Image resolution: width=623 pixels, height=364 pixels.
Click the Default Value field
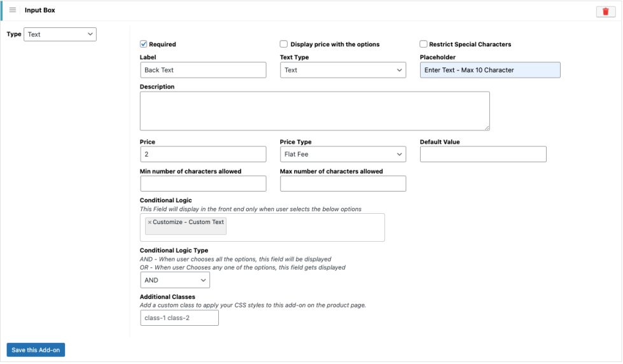pyautogui.click(x=482, y=154)
